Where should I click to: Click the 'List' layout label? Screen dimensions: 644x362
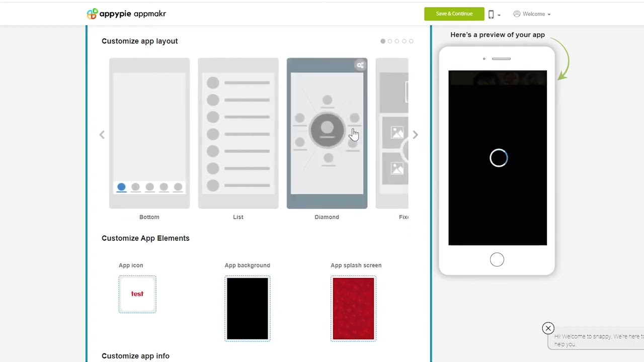point(238,217)
